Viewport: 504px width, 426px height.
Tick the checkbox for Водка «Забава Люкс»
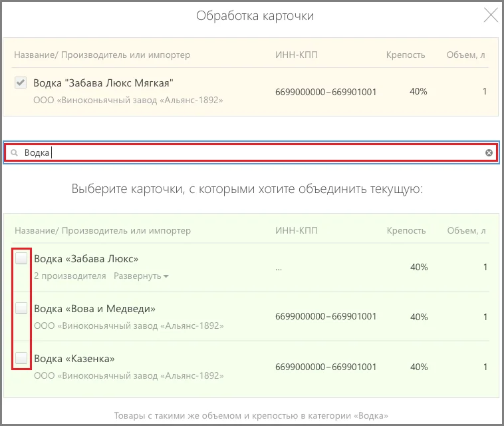21,258
